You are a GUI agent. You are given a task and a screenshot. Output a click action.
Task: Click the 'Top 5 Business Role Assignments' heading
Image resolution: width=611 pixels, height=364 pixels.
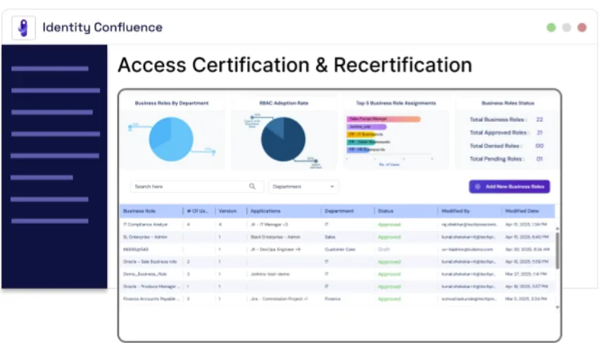(x=396, y=103)
